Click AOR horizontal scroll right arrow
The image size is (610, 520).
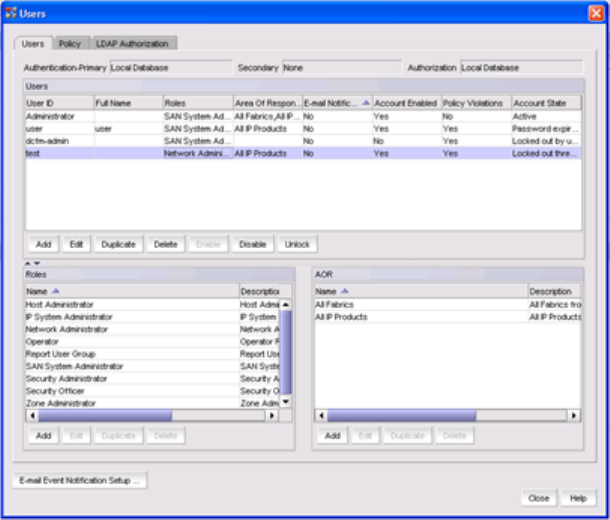coord(574,416)
